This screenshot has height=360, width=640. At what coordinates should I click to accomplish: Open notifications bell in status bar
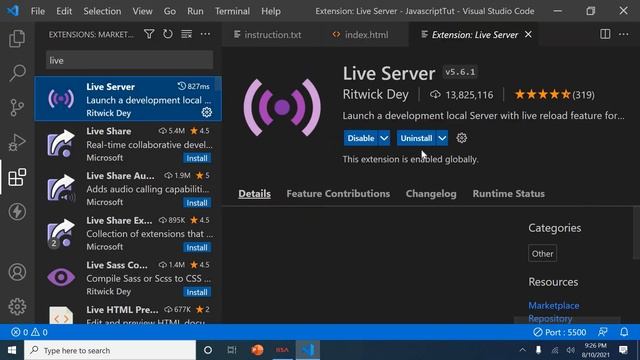[624, 332]
